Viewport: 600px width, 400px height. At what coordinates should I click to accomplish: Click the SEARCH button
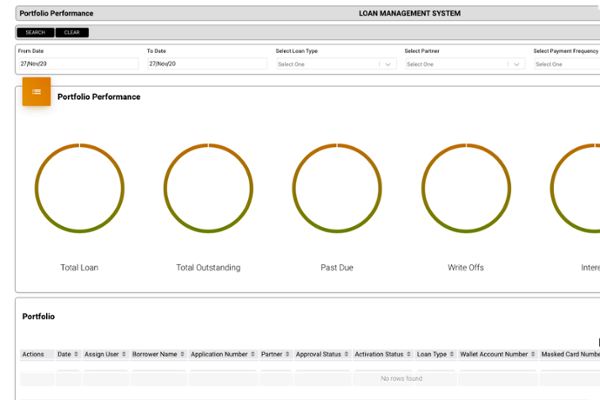click(35, 33)
